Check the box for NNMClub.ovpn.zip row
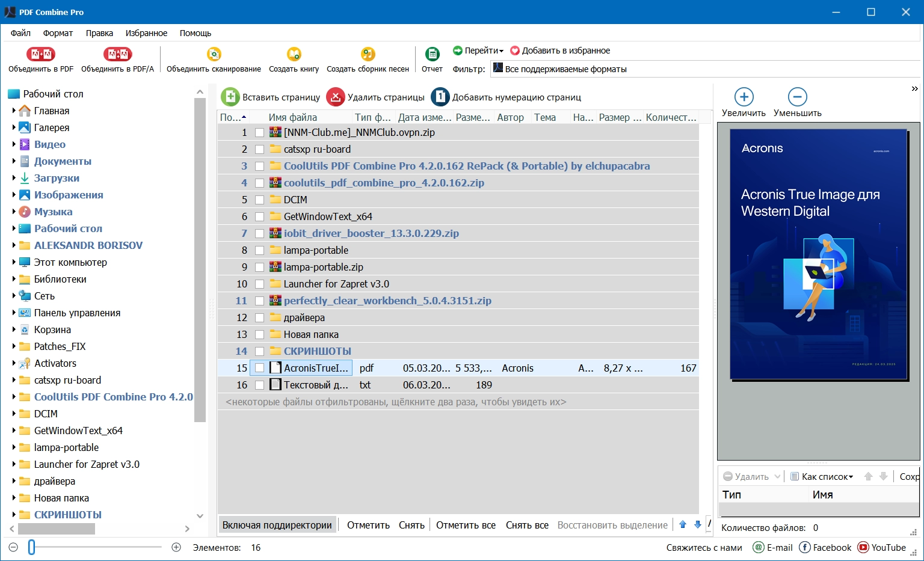The height and width of the screenshot is (561, 924). (259, 132)
